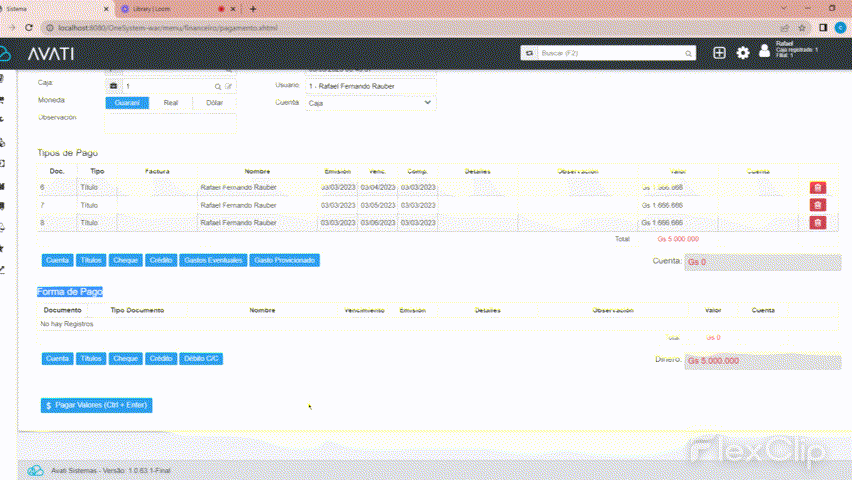Click Títulos button under Tipos de Pago

point(91,260)
